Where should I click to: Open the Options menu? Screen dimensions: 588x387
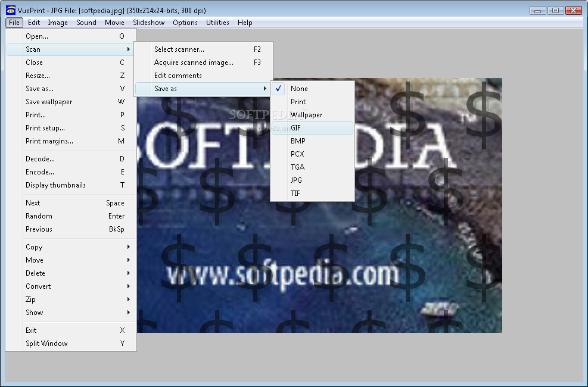pos(185,23)
